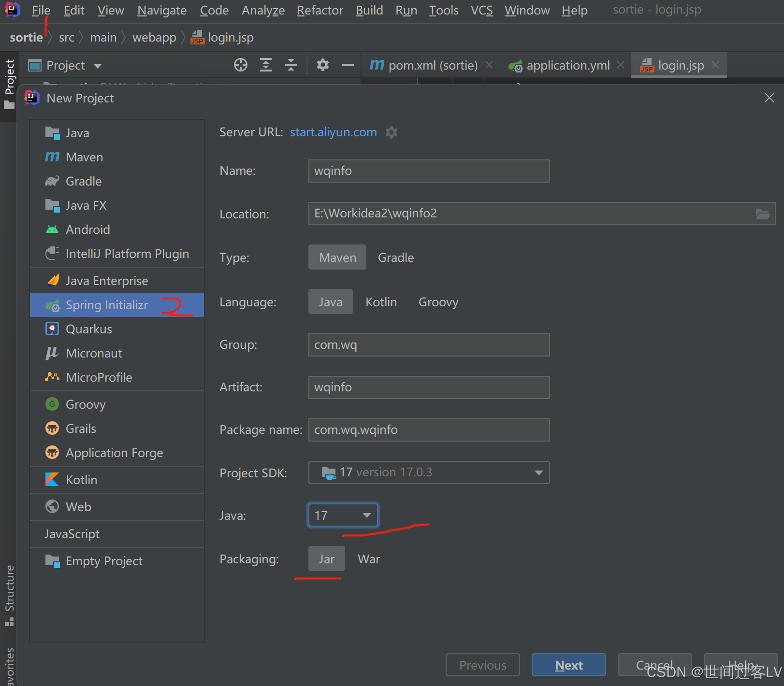Viewport: 784px width, 686px height.
Task: Open the Project SDK dropdown
Action: (429, 472)
